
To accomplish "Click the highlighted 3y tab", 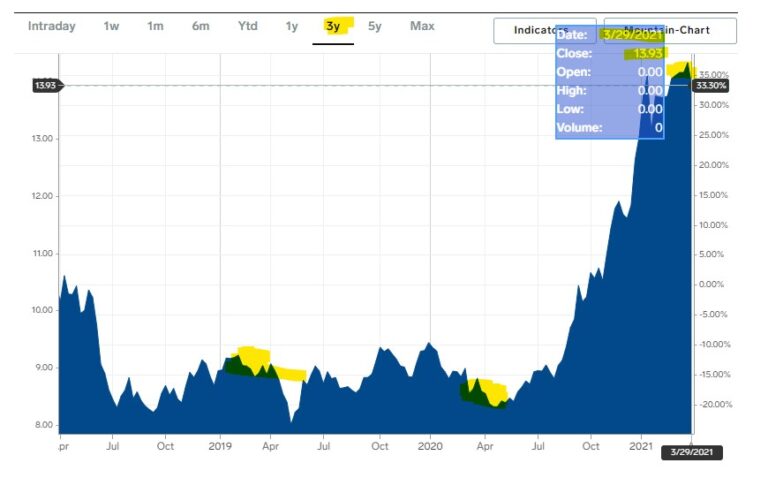I will point(333,27).
